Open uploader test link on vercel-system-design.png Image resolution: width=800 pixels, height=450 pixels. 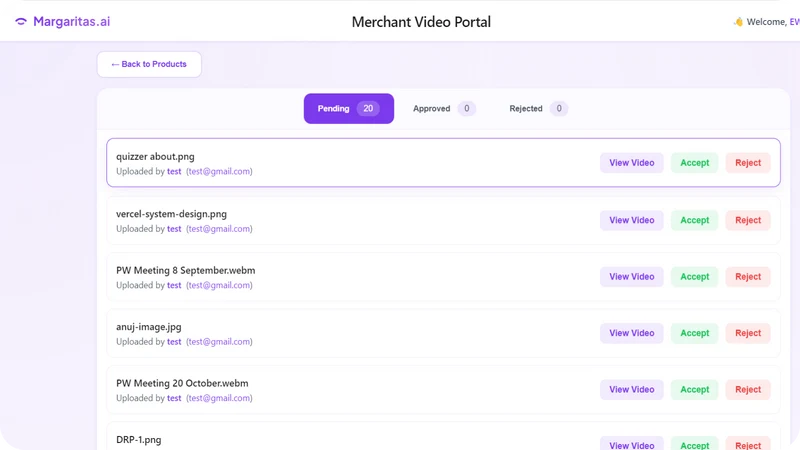click(x=174, y=229)
